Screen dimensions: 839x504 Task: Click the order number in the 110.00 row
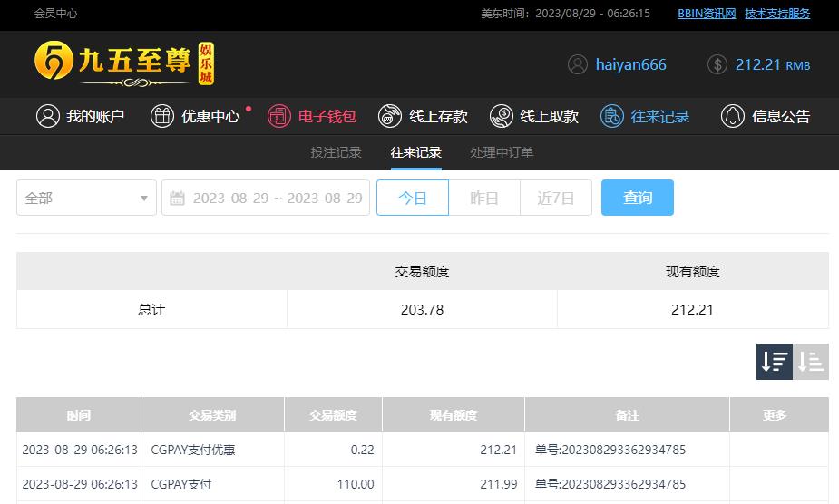pyautogui.click(x=610, y=484)
